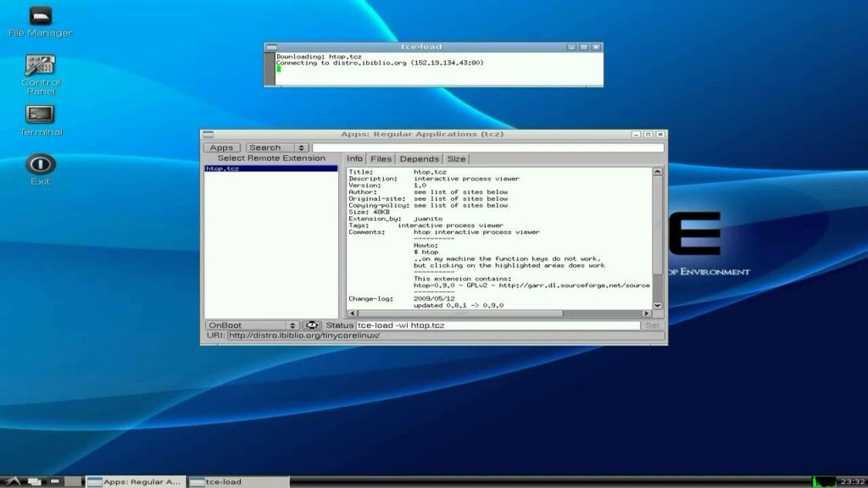The image size is (868, 488).
Task: Click the install Go button beside OnBoot
Action: [312, 325]
